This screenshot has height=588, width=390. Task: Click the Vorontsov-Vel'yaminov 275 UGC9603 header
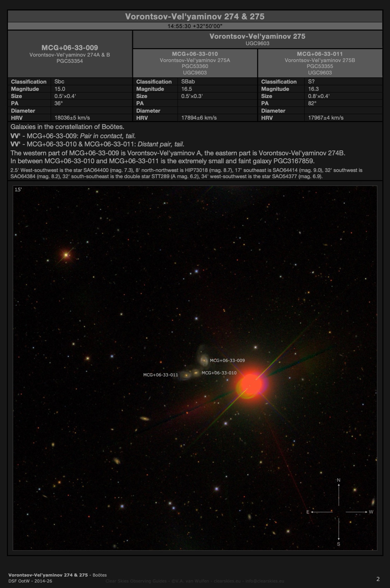(257, 39)
